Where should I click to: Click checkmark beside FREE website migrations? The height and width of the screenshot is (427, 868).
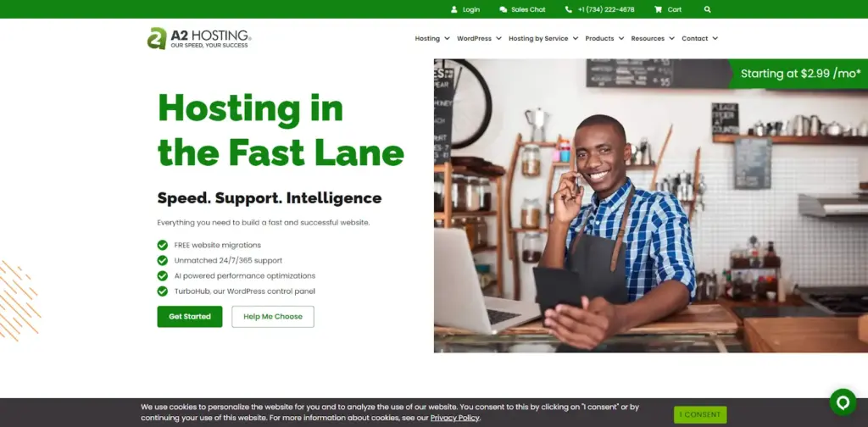[162, 245]
